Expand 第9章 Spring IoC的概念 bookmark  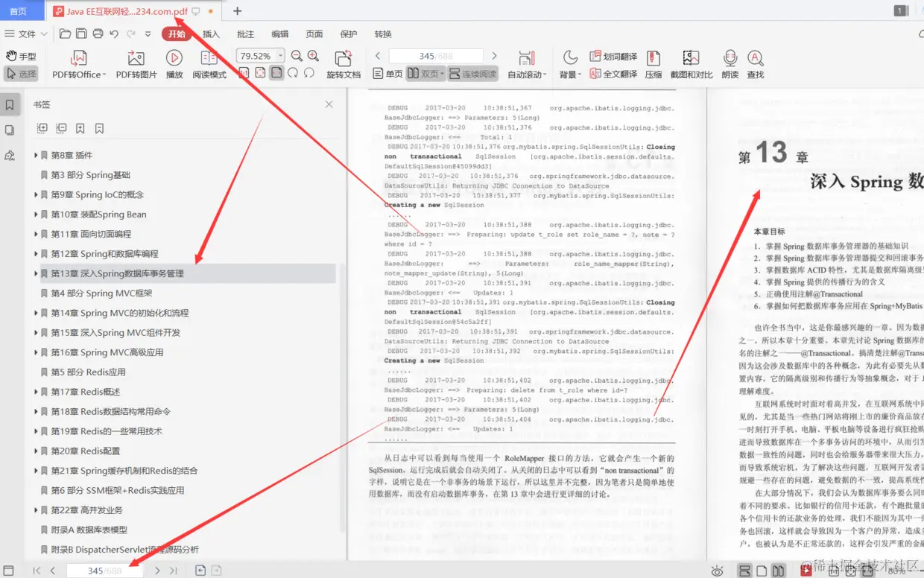pyautogui.click(x=35, y=194)
